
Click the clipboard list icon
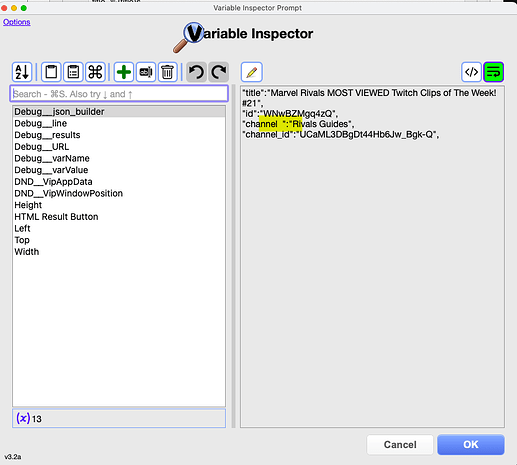point(73,72)
